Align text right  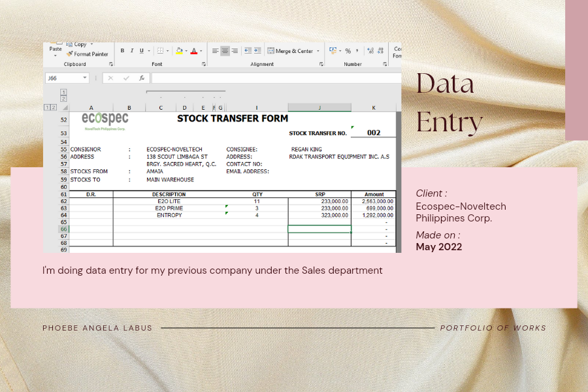coord(235,51)
